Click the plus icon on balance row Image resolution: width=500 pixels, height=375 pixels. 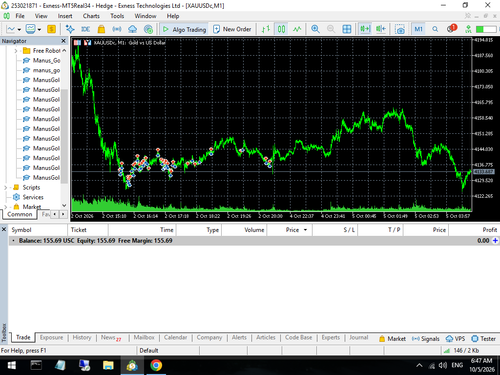pos(495,240)
